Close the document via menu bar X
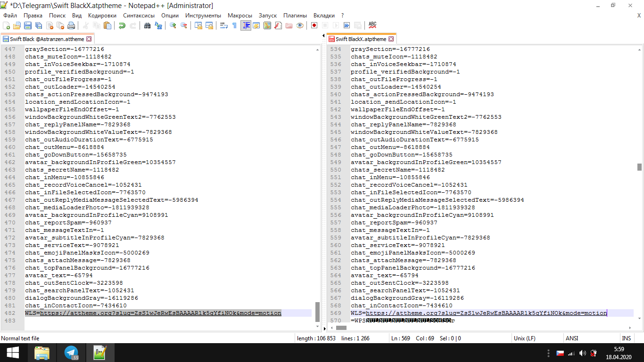This screenshot has width=644, height=362. tap(639, 16)
